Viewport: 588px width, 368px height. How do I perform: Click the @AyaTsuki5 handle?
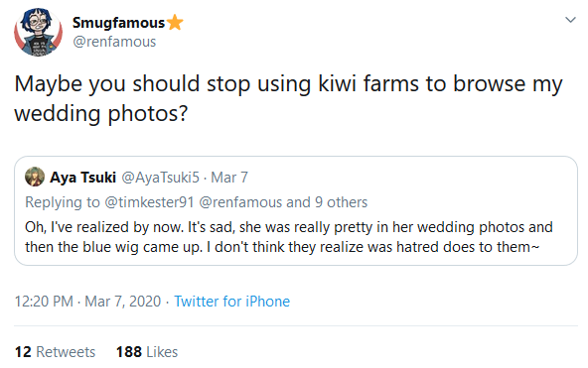[x=160, y=178]
